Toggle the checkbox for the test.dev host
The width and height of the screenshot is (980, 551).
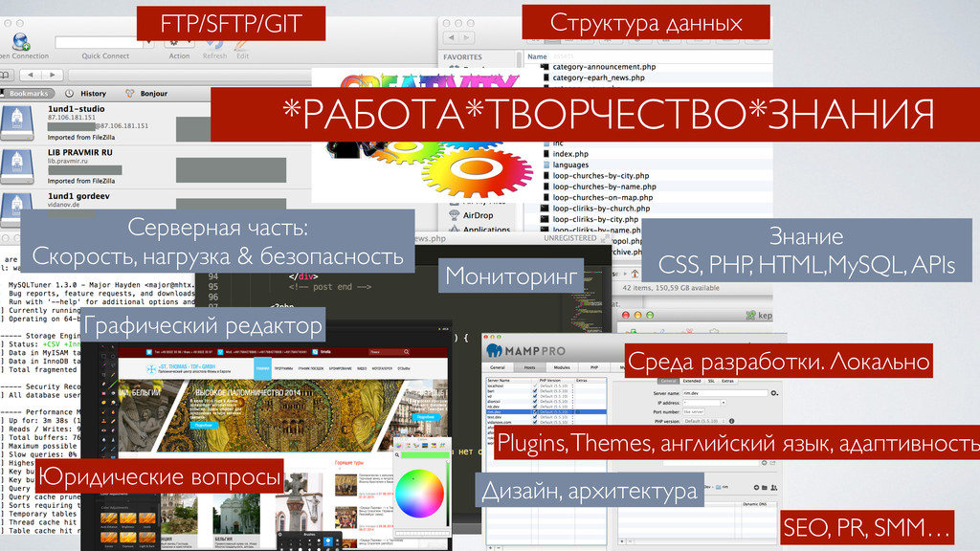click(x=534, y=417)
